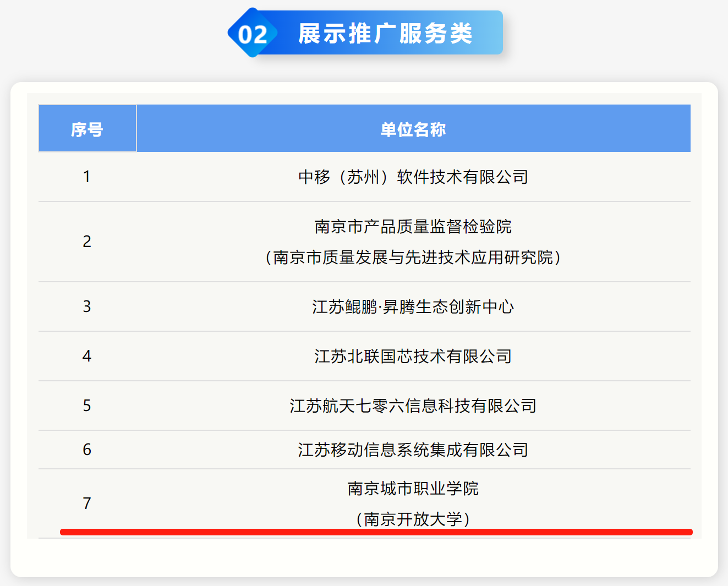The height and width of the screenshot is (586, 728).
Task: Click 中移（苏州）软件技术有限公司 entry
Action: [x=413, y=177]
